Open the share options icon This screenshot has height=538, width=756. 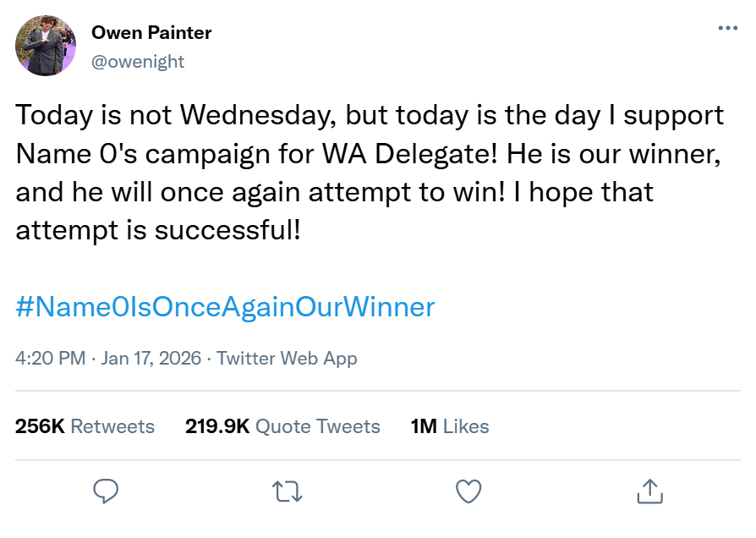(649, 491)
